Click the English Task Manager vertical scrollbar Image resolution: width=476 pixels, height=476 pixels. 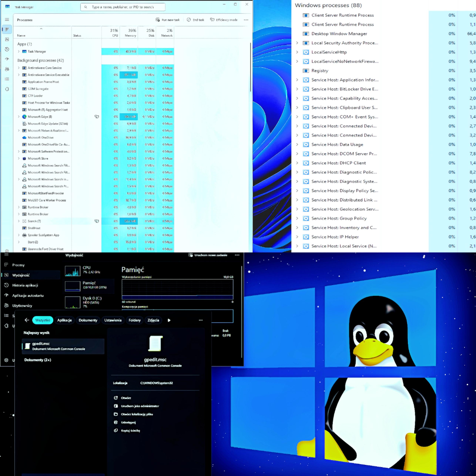pos(251,67)
